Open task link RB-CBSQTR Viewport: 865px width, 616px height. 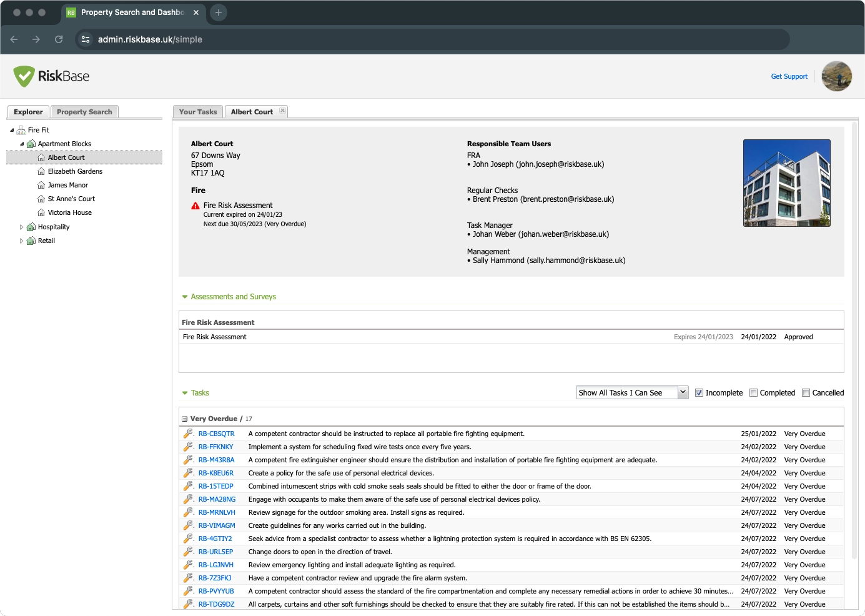(217, 434)
